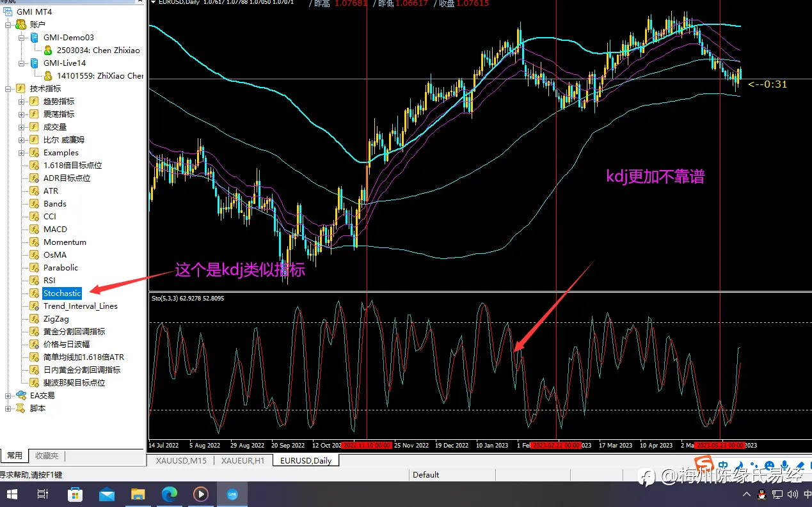Click the 这个是kdj类似指标 chart text label
Viewport: 812px width, 507px height.
[240, 270]
